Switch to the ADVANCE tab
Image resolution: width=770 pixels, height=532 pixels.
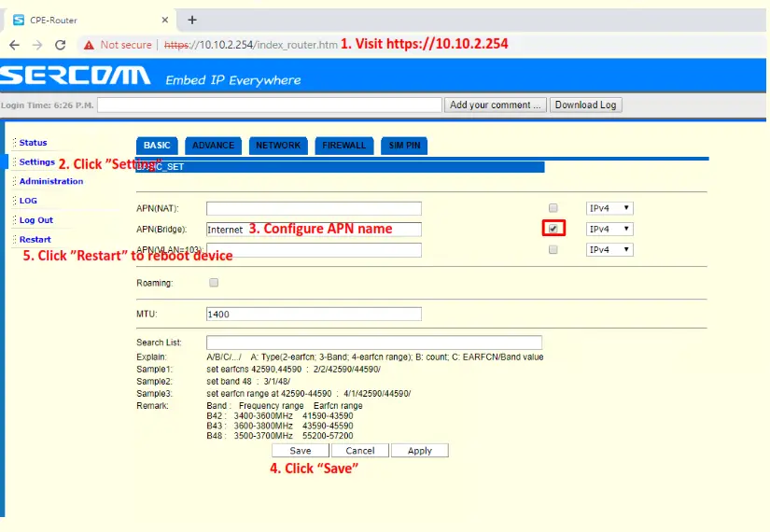click(x=213, y=146)
